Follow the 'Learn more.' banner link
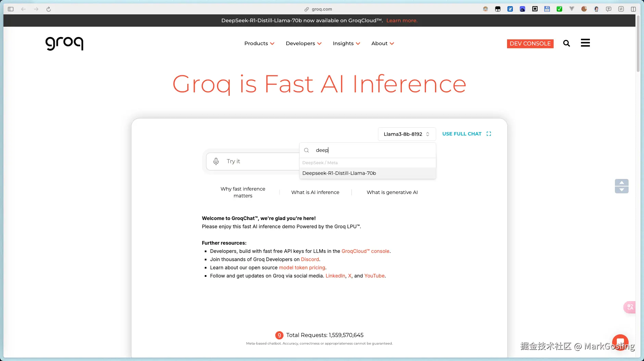This screenshot has width=644, height=361. (x=402, y=21)
